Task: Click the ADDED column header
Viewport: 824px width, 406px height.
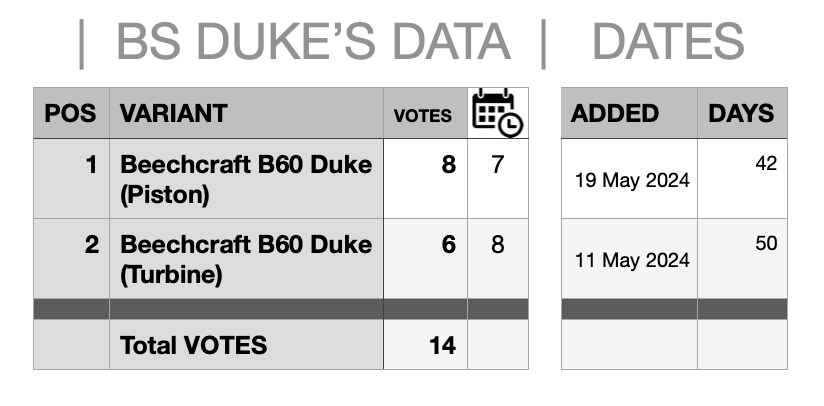Action: pyautogui.click(x=629, y=113)
